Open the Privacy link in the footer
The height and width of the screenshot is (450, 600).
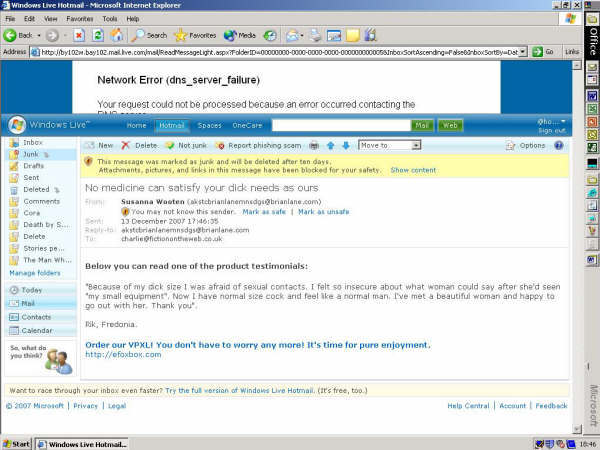85,406
